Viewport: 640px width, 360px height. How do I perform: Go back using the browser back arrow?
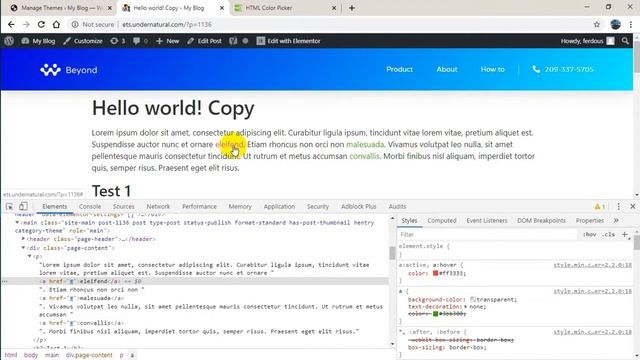[x=11, y=24]
